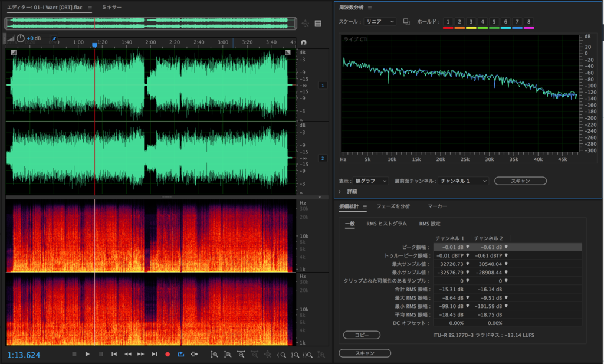
Task: Click the Stop transport button
Action: pos(74,354)
